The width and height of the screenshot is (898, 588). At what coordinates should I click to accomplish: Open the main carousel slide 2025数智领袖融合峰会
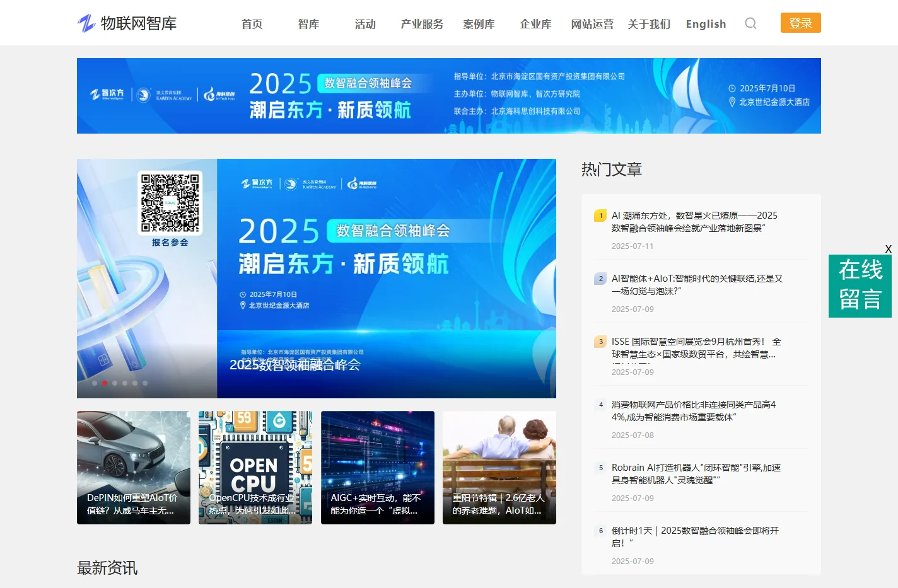317,279
